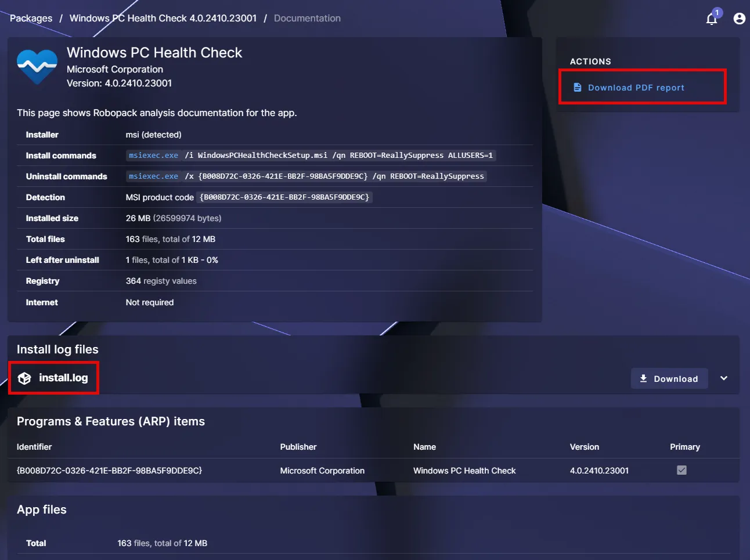Select the install command arguments text
The height and width of the screenshot is (560, 750).
[339, 155]
